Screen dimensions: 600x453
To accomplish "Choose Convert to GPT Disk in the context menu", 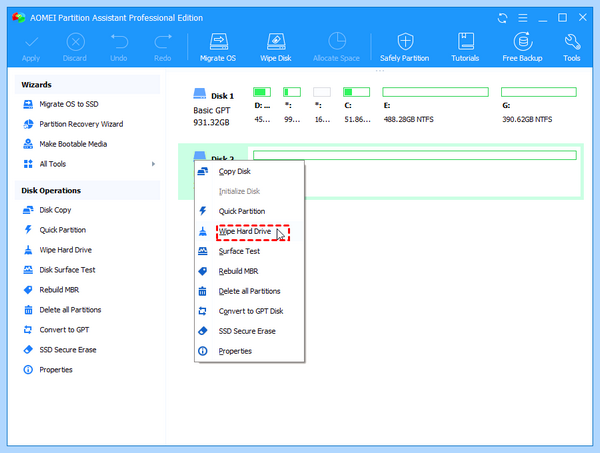I will [x=249, y=311].
